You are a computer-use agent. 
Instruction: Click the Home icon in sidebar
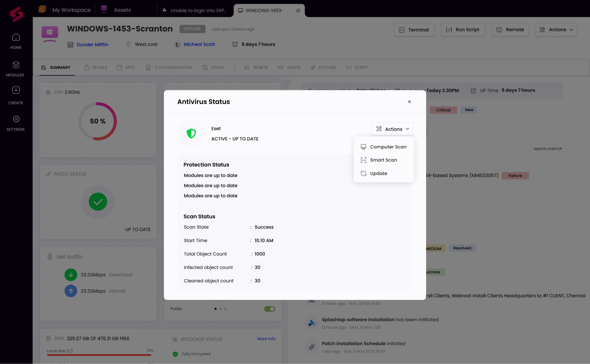(x=16, y=37)
